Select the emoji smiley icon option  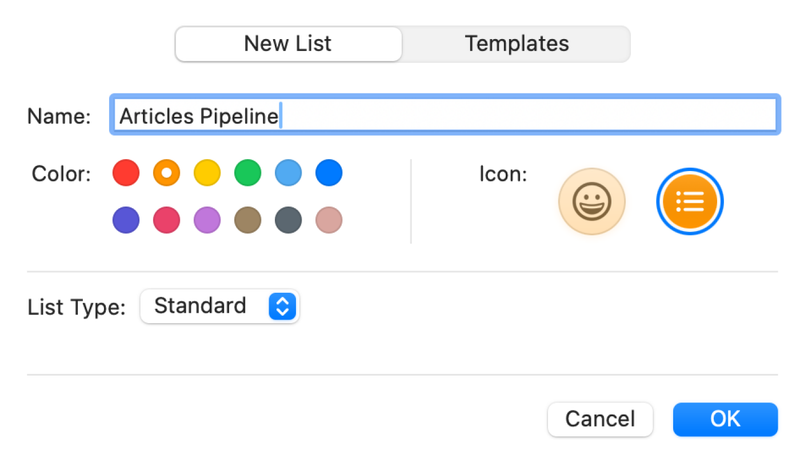[592, 201]
